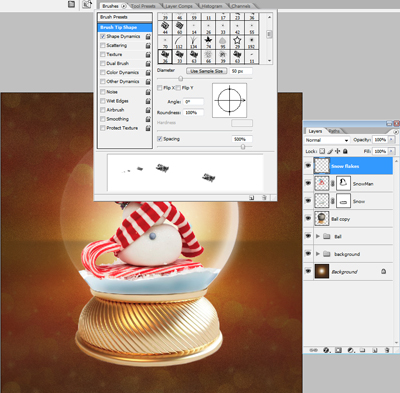Switch to the Channels tab
The height and width of the screenshot is (393, 400).
click(240, 6)
